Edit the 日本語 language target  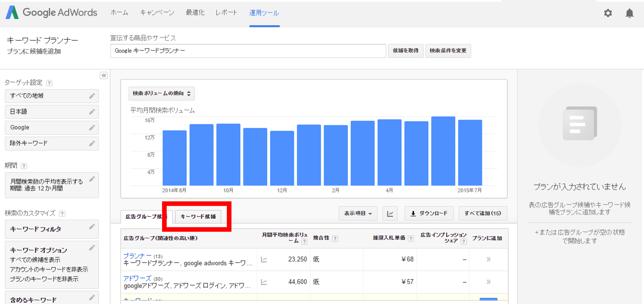coord(92,112)
